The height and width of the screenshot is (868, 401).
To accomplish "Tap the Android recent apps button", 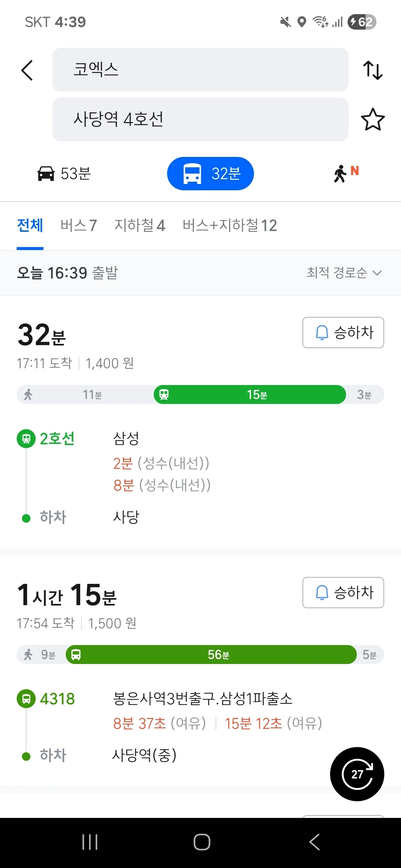I will pos(90,842).
